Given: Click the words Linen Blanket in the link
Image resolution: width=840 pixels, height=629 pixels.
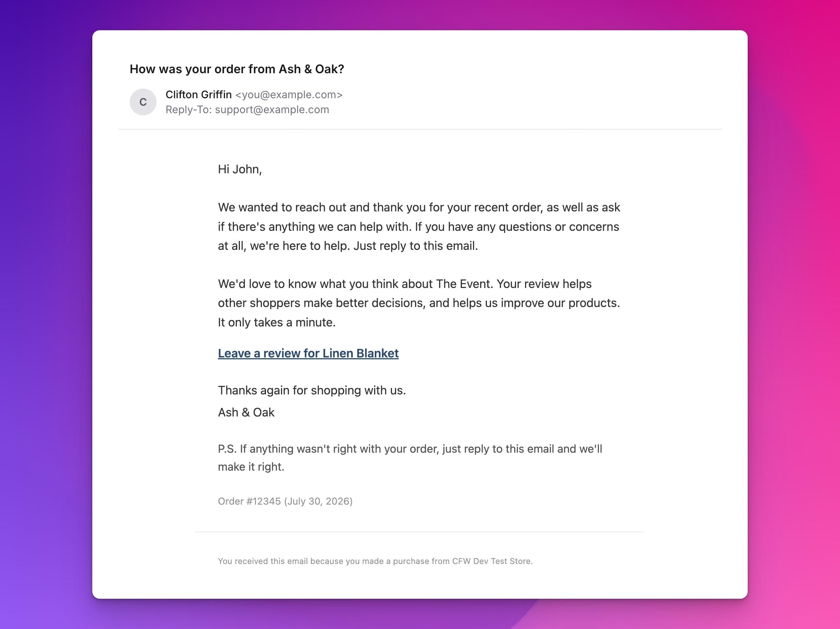Looking at the screenshot, I should (360, 353).
